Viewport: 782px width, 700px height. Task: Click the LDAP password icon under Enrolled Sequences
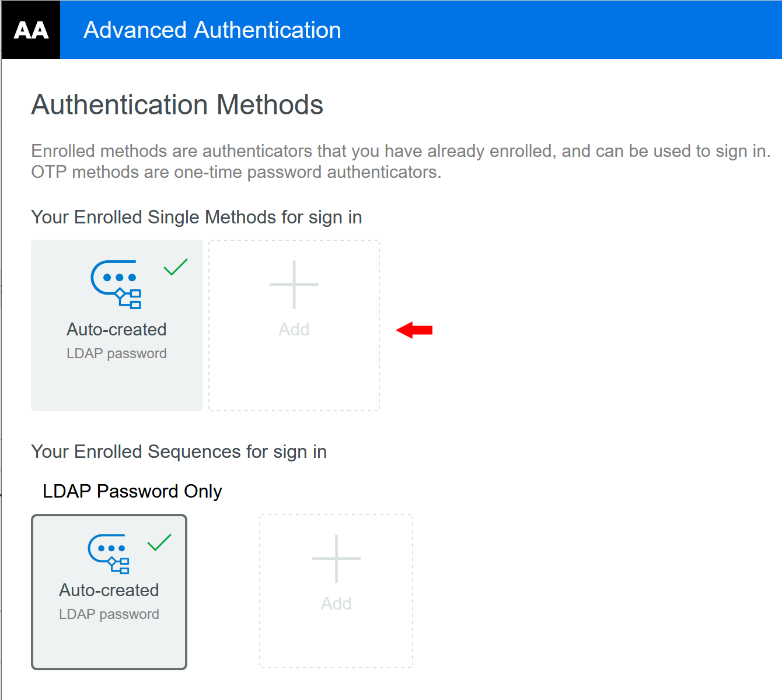109,554
